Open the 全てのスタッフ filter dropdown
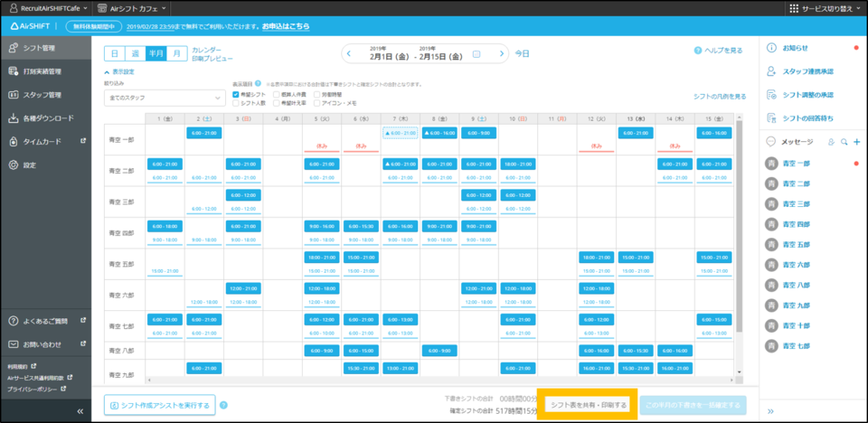 point(165,97)
